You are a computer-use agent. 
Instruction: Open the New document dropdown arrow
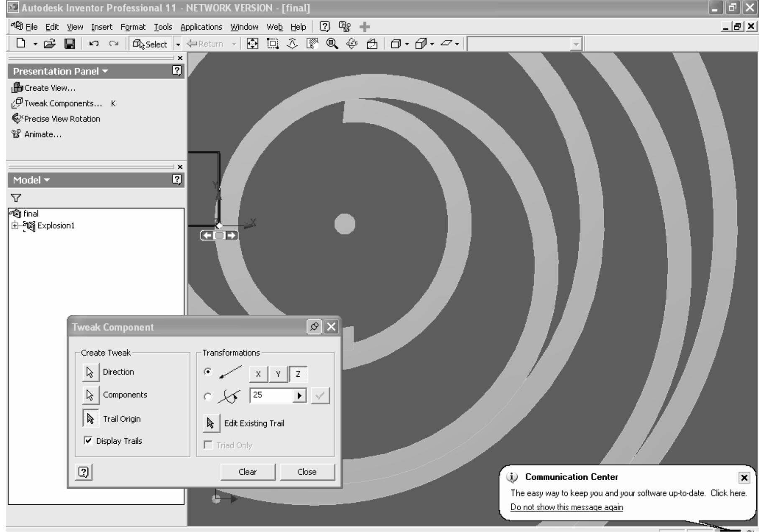(36, 43)
